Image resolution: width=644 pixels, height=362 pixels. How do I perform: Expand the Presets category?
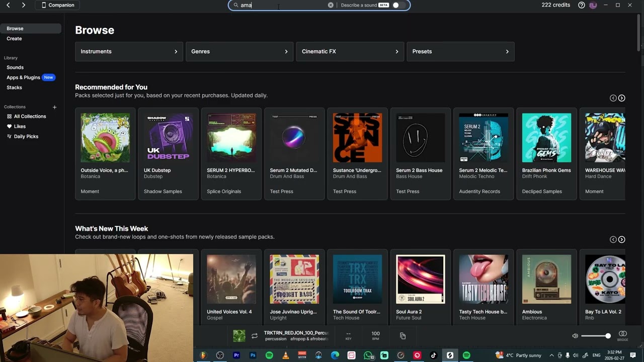coord(460,51)
